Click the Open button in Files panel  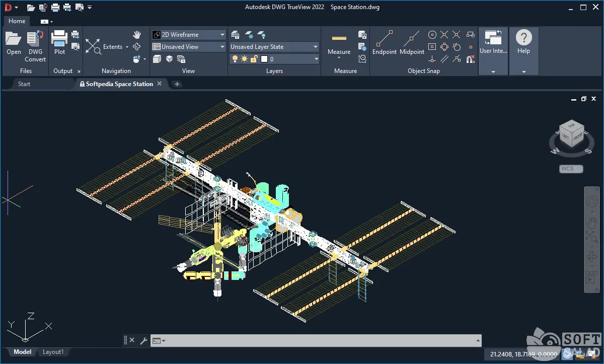(x=14, y=43)
